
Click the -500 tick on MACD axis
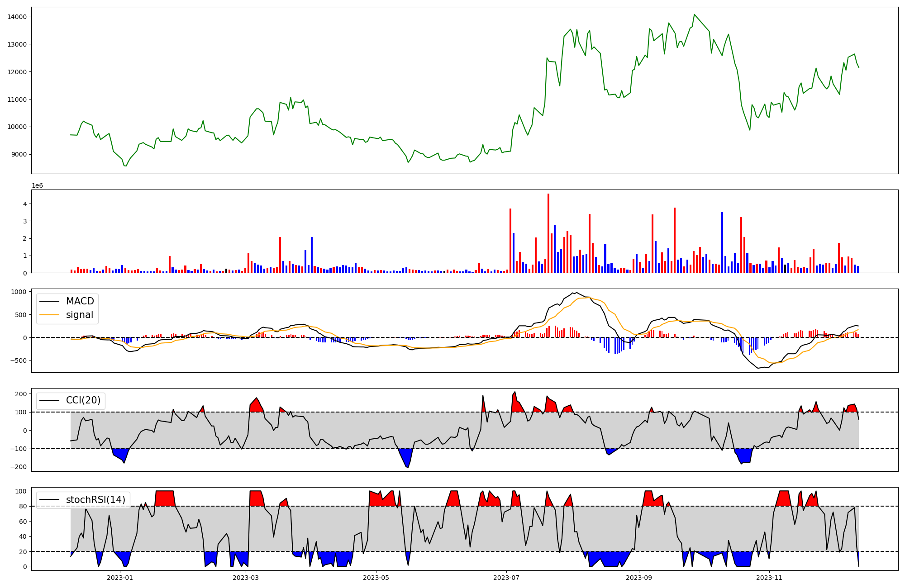click(x=18, y=360)
